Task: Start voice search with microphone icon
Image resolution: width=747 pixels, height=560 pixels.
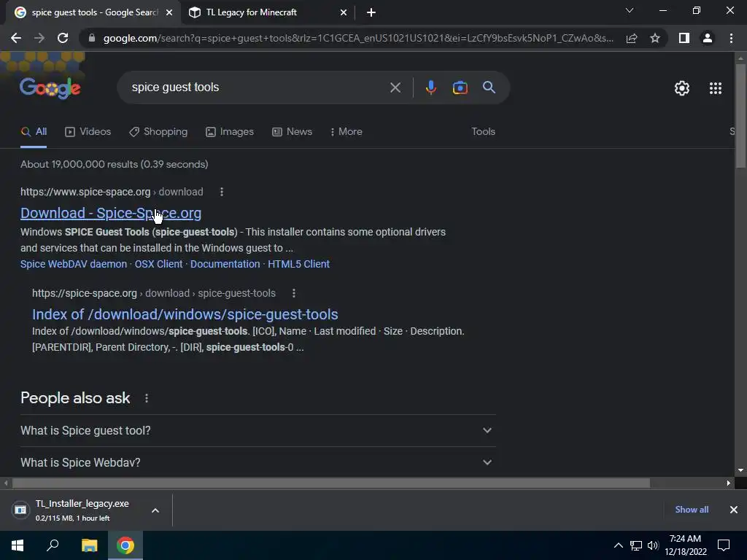Action: pyautogui.click(x=430, y=87)
